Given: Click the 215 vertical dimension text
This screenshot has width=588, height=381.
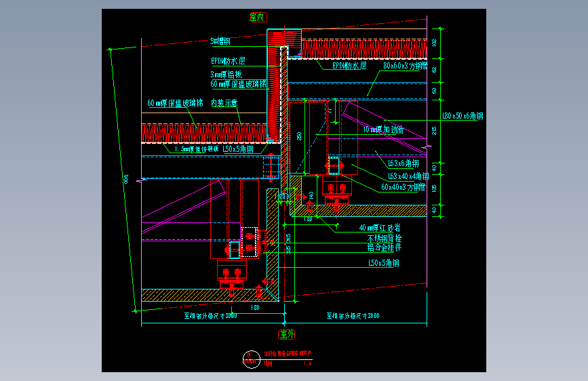Looking at the screenshot, I should click(434, 130).
